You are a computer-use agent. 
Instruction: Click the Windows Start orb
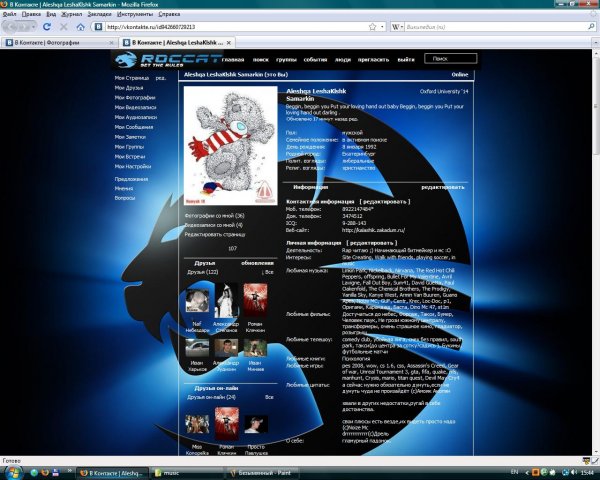(14, 472)
